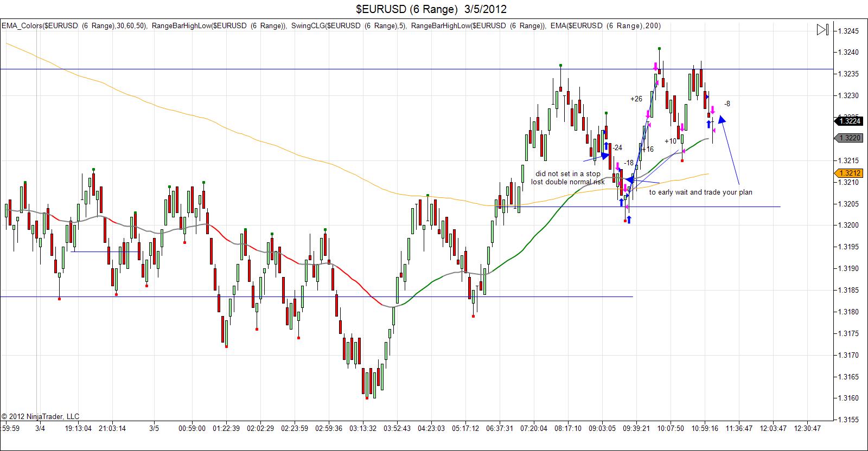Click the EMA 200 indicator label at top
This screenshot has width=868, height=451.
coord(605,25)
